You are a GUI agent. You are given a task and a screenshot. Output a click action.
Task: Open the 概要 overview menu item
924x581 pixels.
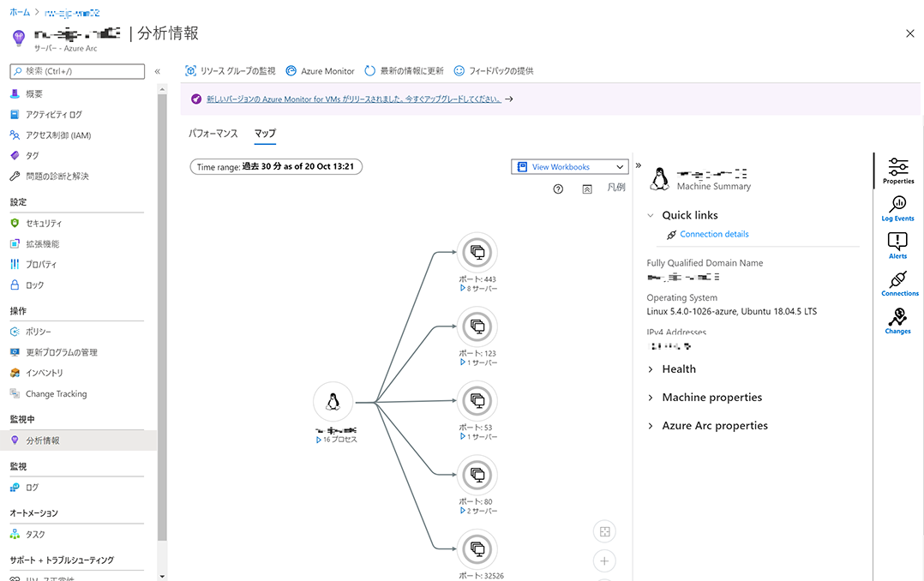pyautogui.click(x=34, y=93)
